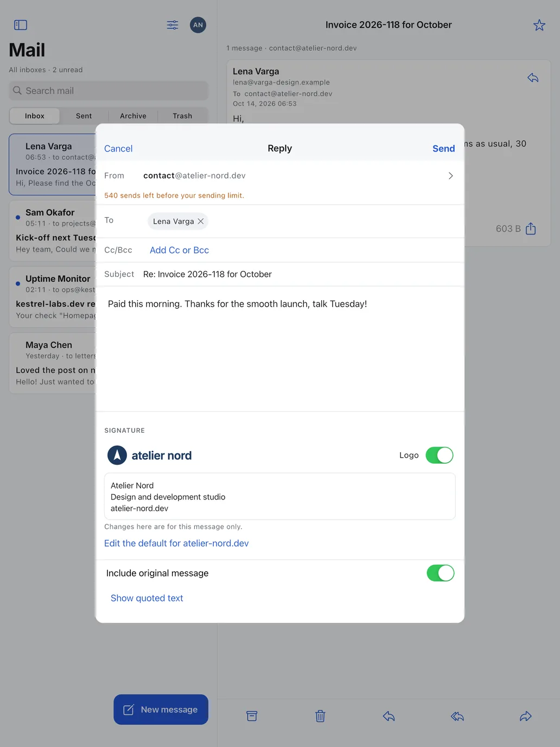Open Sam Okafor Kick-off email
This screenshot has width=560, height=747.
coord(53,231)
